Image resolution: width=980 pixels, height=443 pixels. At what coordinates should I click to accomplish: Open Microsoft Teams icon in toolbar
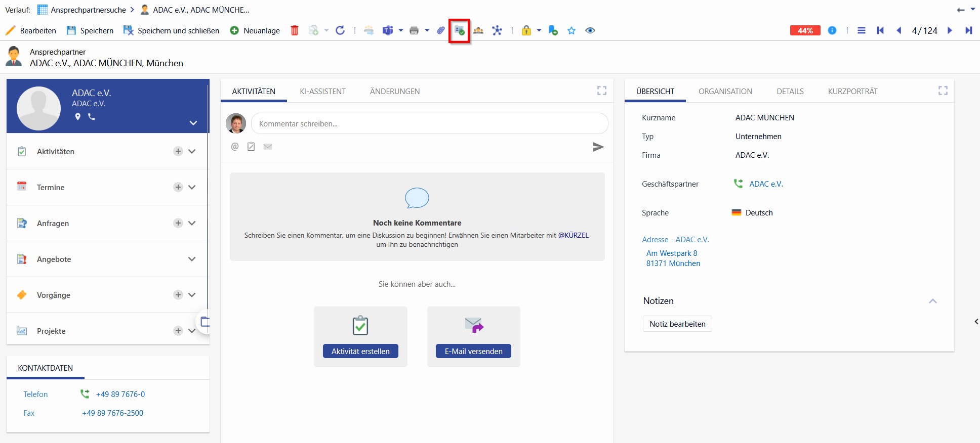click(387, 30)
